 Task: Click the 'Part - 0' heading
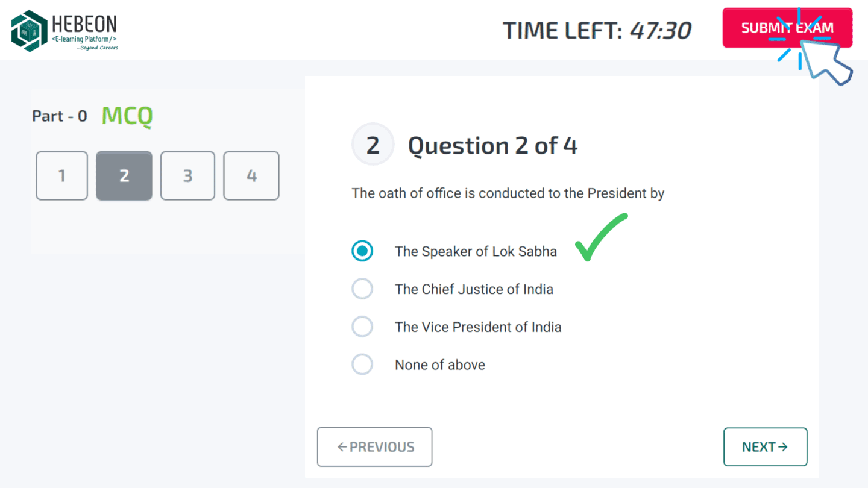[x=59, y=116]
